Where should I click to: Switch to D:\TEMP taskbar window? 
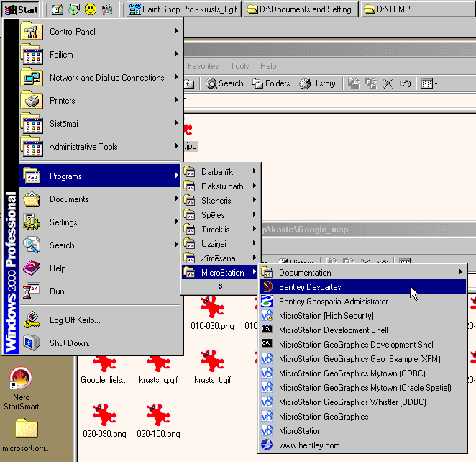point(418,9)
